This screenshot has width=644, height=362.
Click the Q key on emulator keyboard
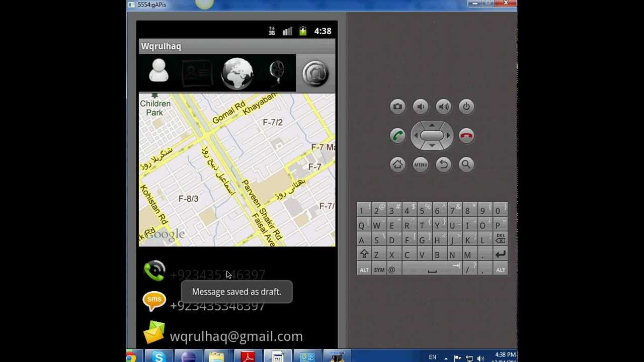(363, 225)
